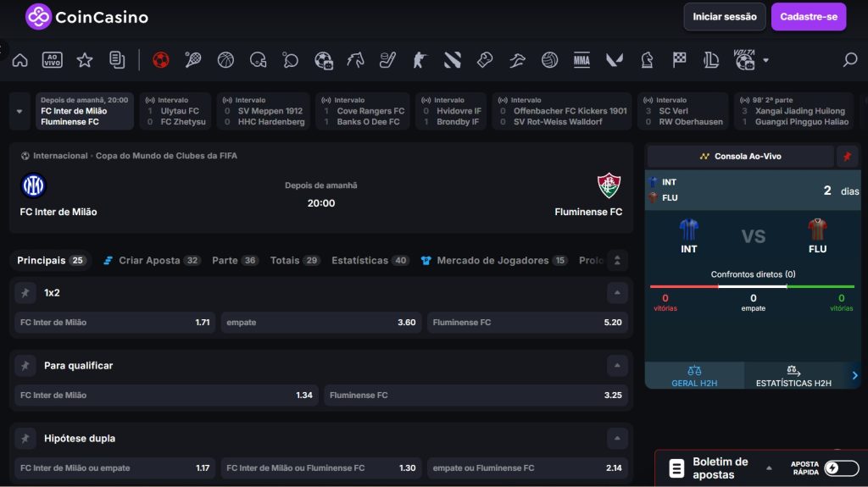Image resolution: width=868 pixels, height=487 pixels.
Task: Bet on FC Inter de Milão 1.71
Action: click(x=115, y=323)
